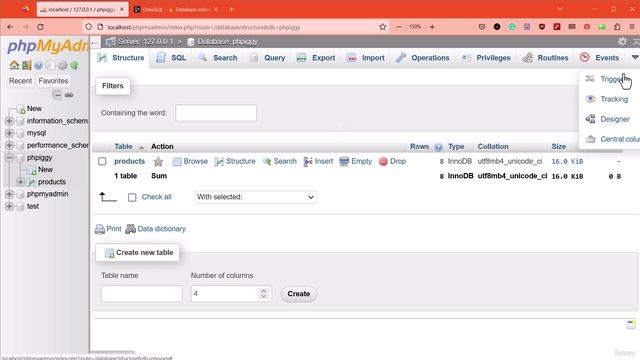
Task: Open browser extensions puzzle icon
Action: tap(617, 27)
